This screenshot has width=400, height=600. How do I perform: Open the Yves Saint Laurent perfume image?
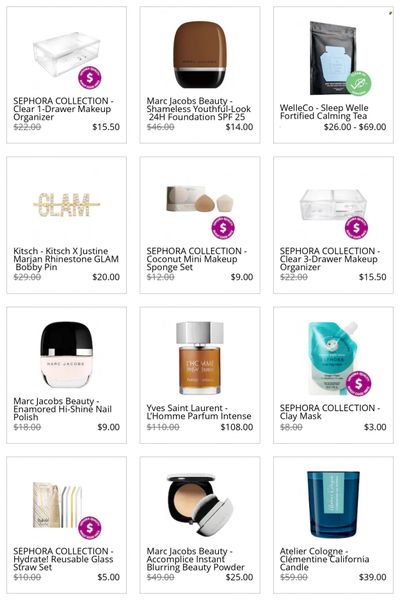tap(199, 358)
